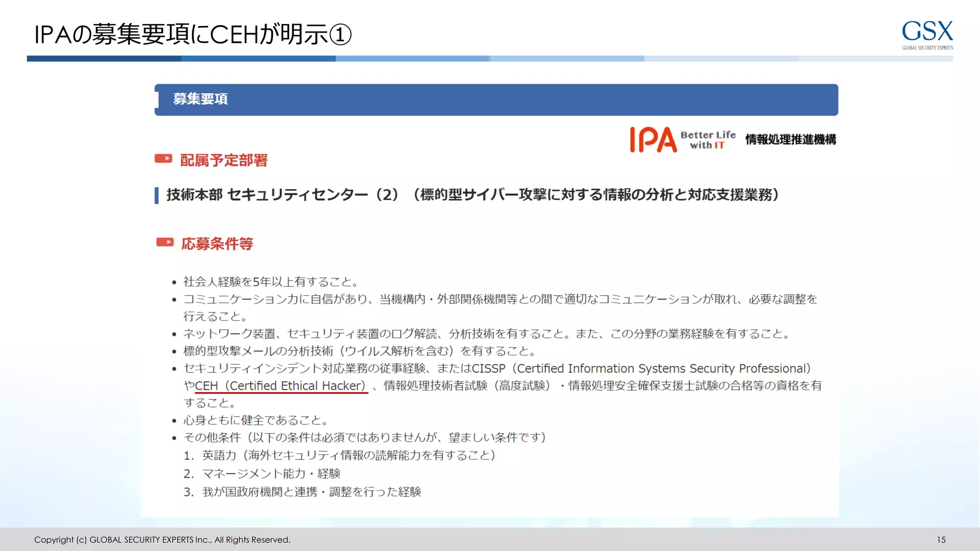The width and height of the screenshot is (980, 551).
Task: Click the red marker beside 配属予定部署
Action: (x=163, y=159)
